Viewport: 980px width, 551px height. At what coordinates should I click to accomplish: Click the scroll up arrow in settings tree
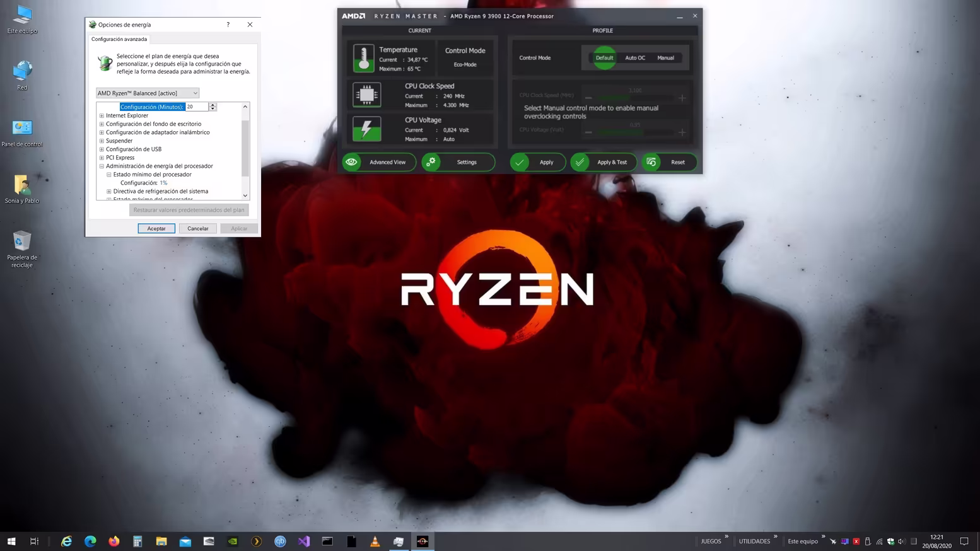[245, 107]
